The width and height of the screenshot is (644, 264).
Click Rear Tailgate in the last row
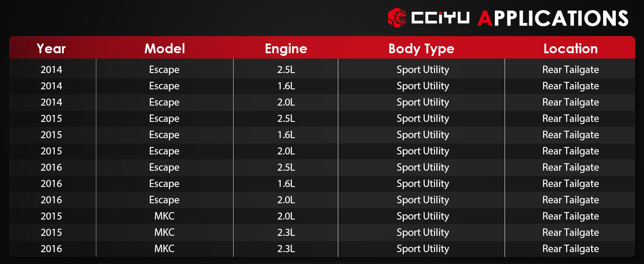click(x=571, y=249)
